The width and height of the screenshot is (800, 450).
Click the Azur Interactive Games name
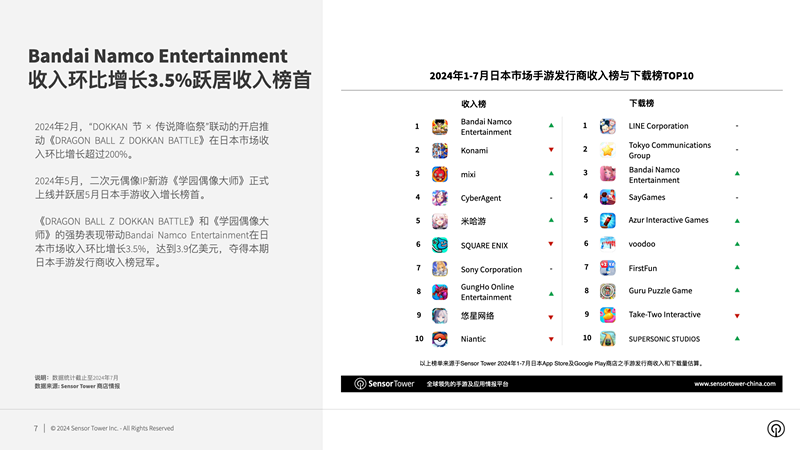(668, 220)
